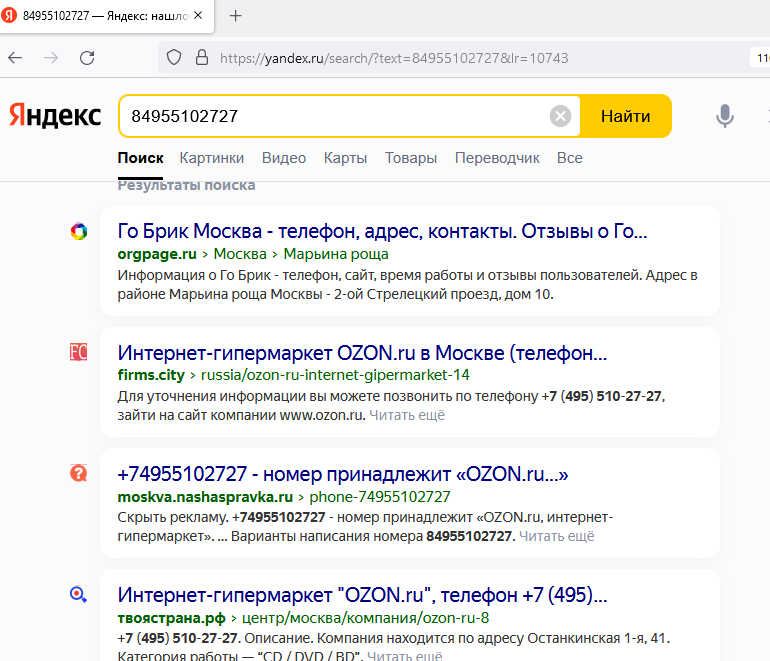Click Читать ещё in firms.city result

tap(407, 415)
